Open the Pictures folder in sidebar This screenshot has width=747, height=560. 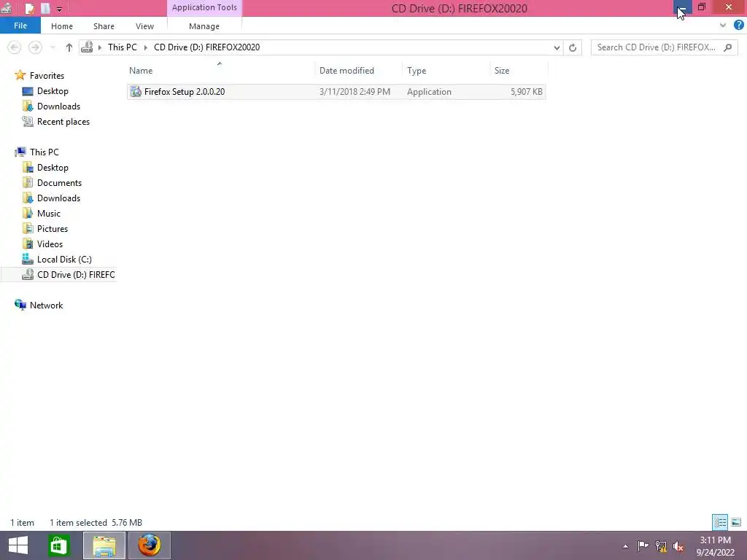(53, 228)
